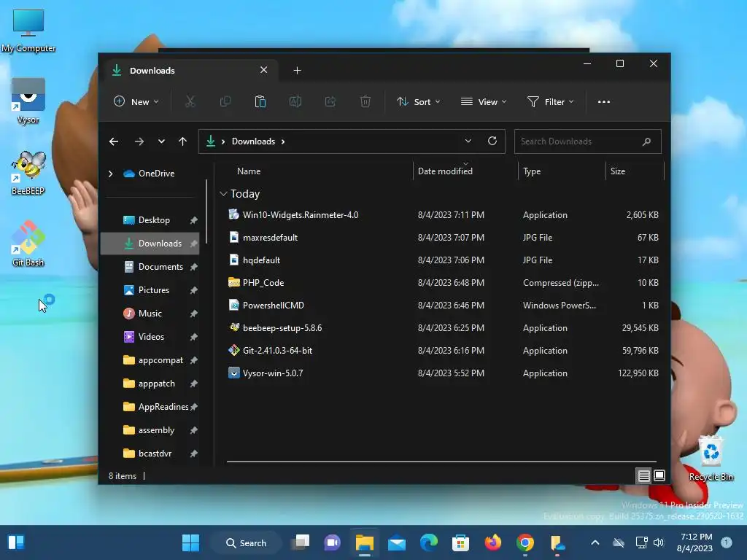Launch Firefox from the taskbar
Viewport: 747px width, 560px height.
point(492,542)
